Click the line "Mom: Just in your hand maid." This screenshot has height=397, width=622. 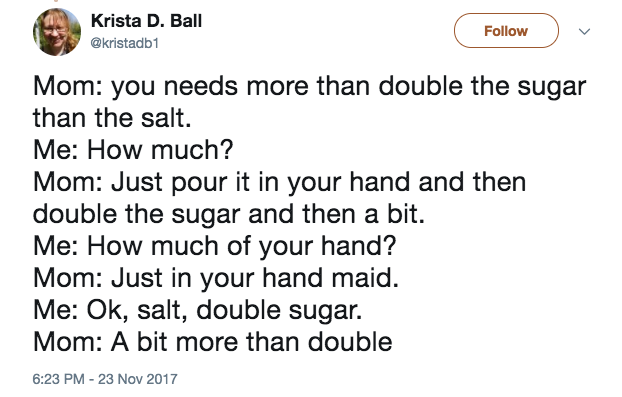tap(216, 278)
